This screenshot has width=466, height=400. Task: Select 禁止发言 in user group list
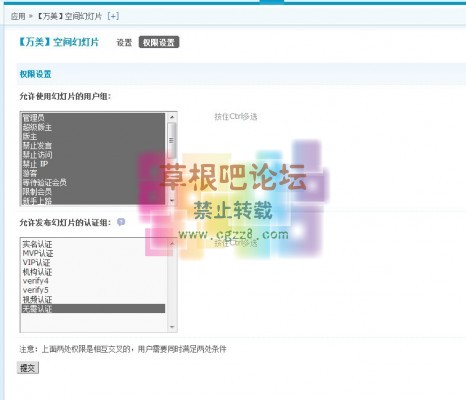coord(93,146)
